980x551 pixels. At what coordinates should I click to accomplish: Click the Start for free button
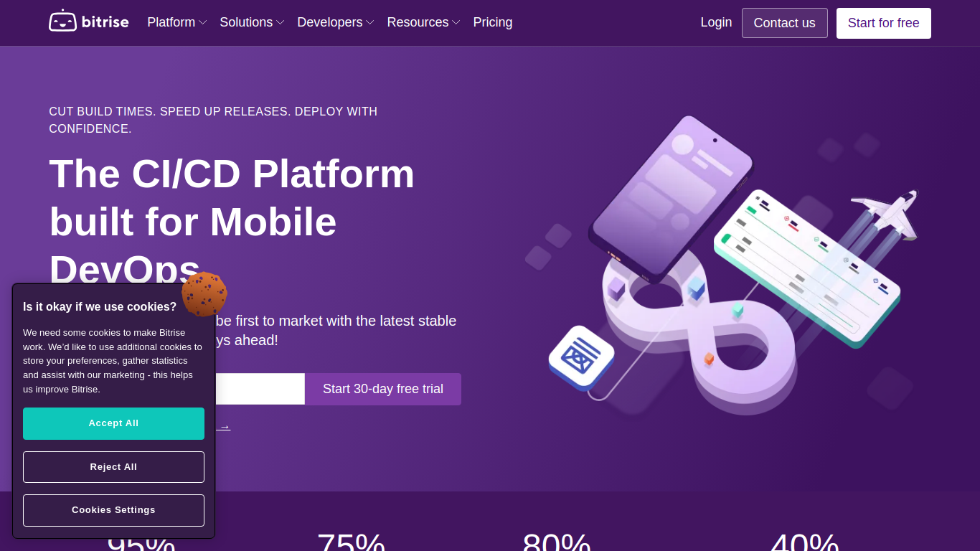click(x=884, y=23)
